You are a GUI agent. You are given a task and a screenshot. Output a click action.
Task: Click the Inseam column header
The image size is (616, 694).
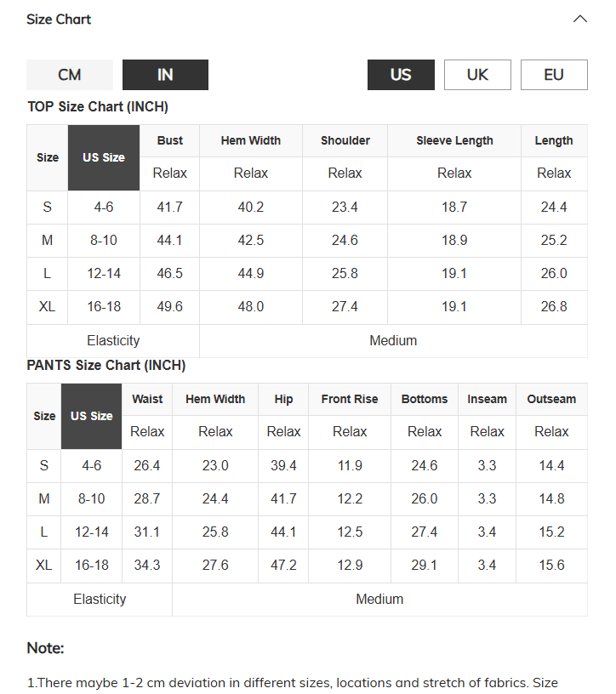point(487,399)
